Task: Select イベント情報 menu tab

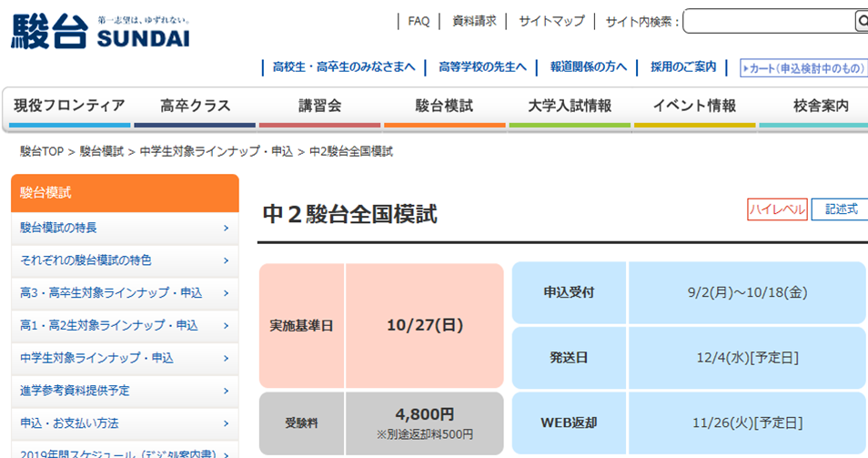Action: click(695, 108)
